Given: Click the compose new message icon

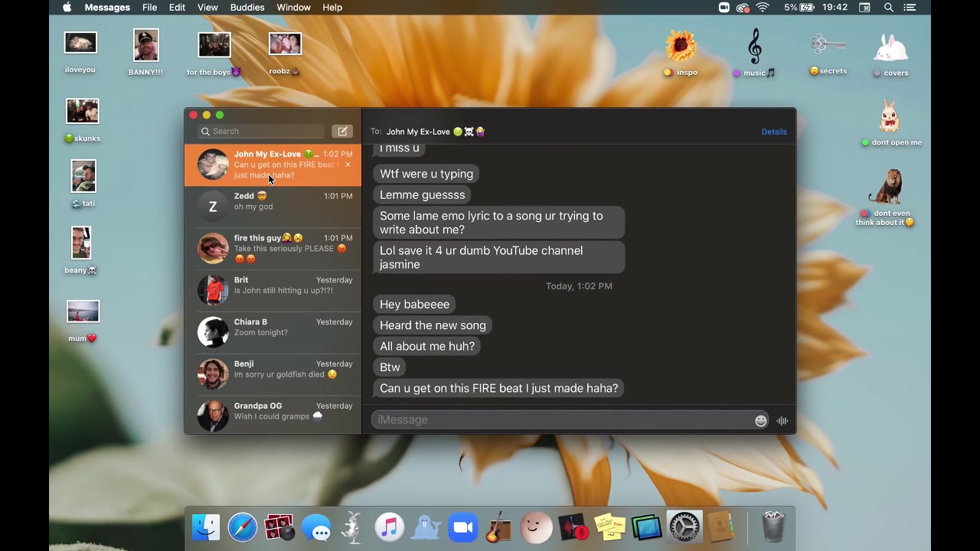Looking at the screenshot, I should point(342,131).
